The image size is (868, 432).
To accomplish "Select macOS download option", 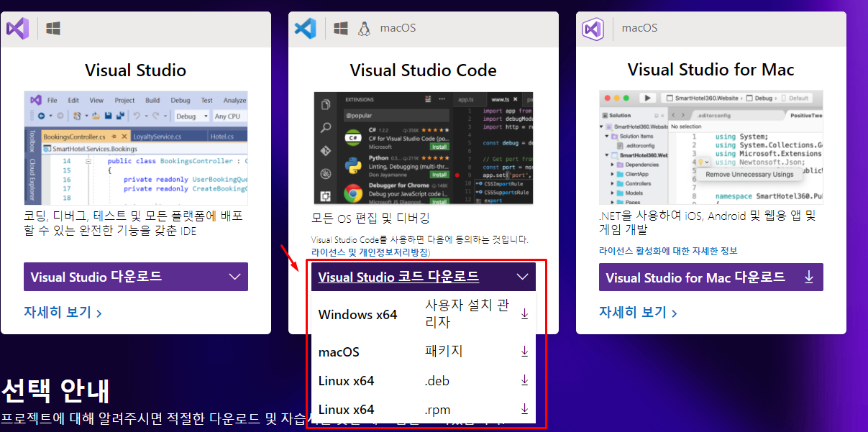I will (424, 351).
